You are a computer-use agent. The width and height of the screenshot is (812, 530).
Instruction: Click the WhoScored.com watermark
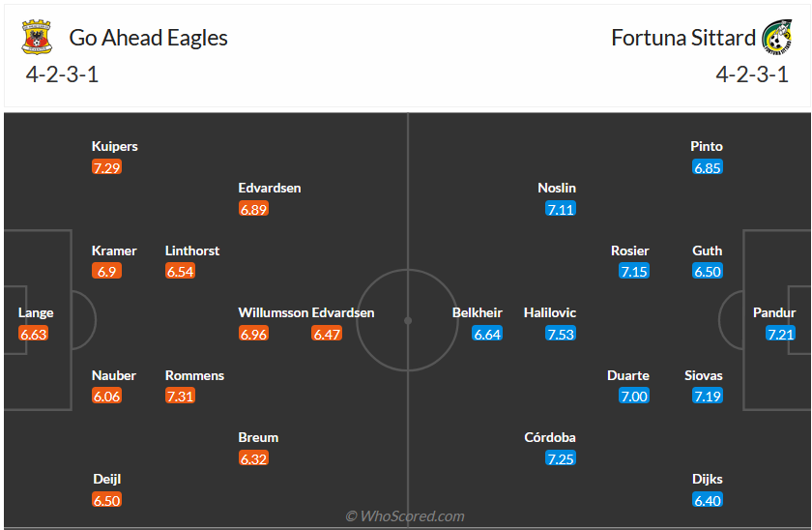pos(405,516)
